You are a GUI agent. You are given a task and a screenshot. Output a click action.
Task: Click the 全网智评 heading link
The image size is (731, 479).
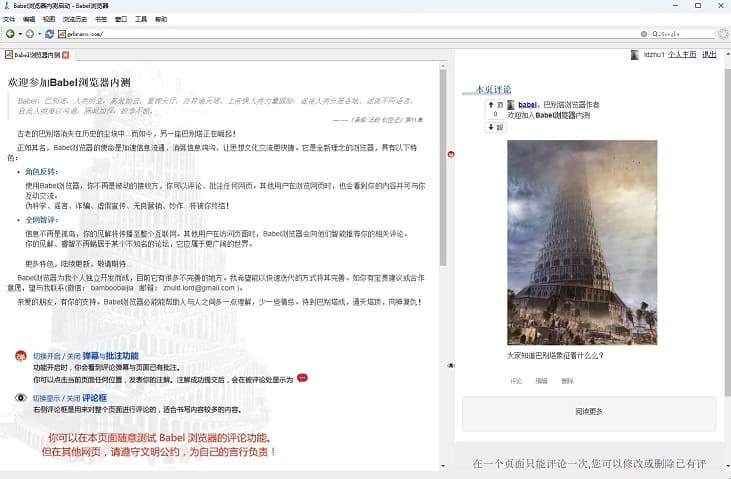[41, 220]
